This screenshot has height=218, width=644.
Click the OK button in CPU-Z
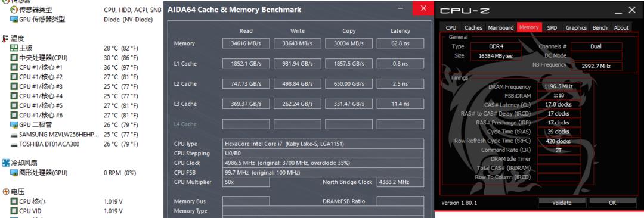pos(612,203)
